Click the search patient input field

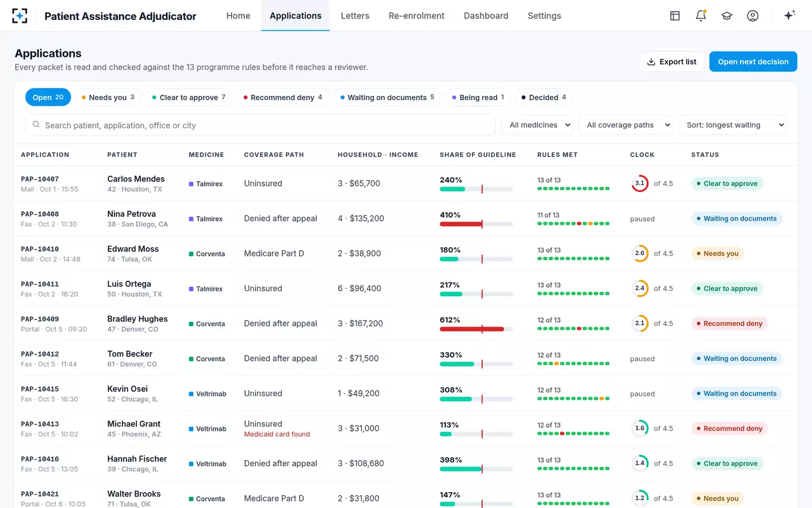point(260,125)
